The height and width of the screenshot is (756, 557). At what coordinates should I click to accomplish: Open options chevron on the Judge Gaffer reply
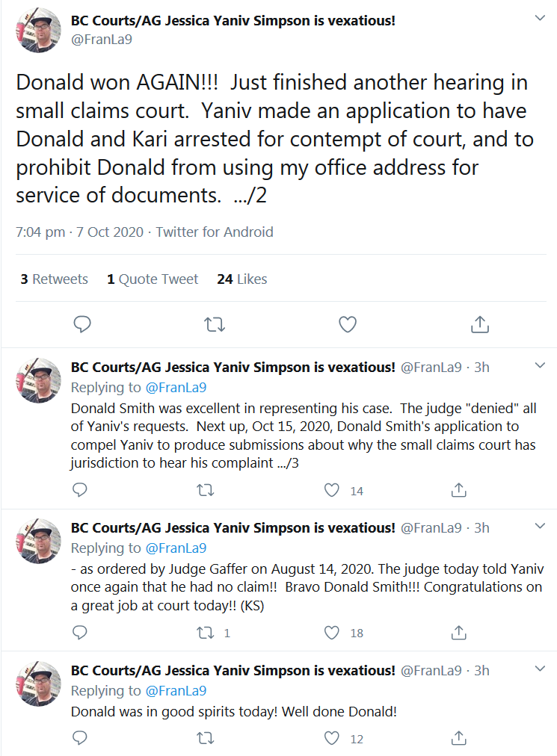pos(540,525)
